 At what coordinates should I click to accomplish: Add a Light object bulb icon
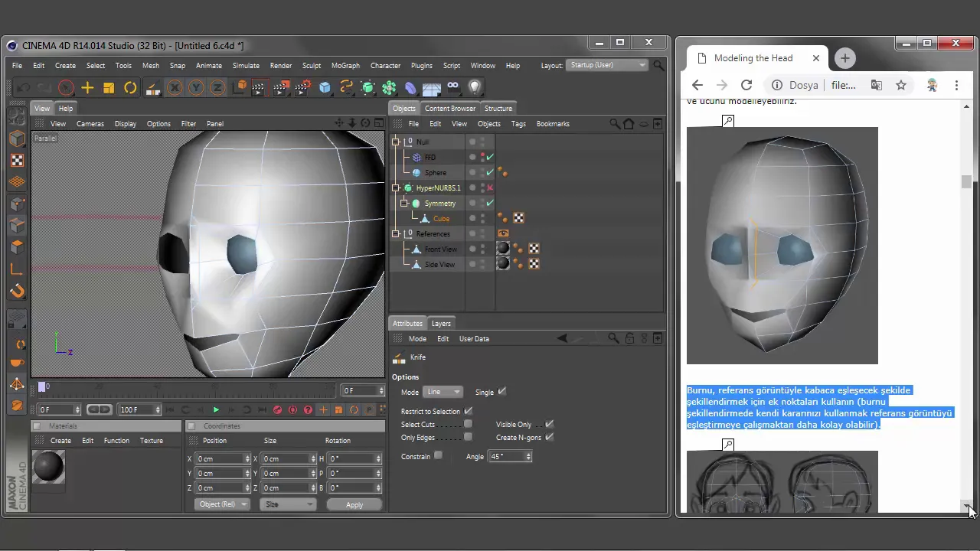tap(475, 88)
